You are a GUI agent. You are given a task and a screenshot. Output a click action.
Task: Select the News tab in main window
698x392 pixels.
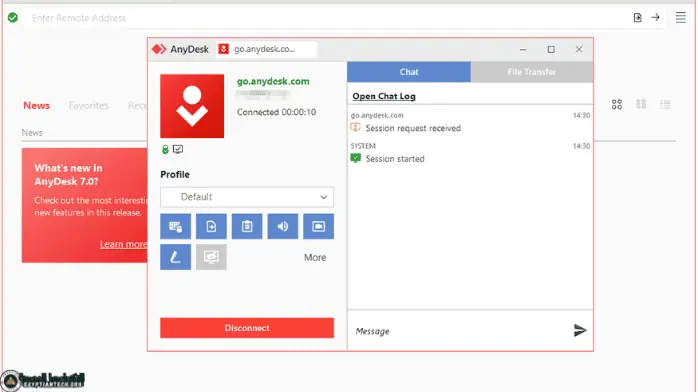[37, 105]
